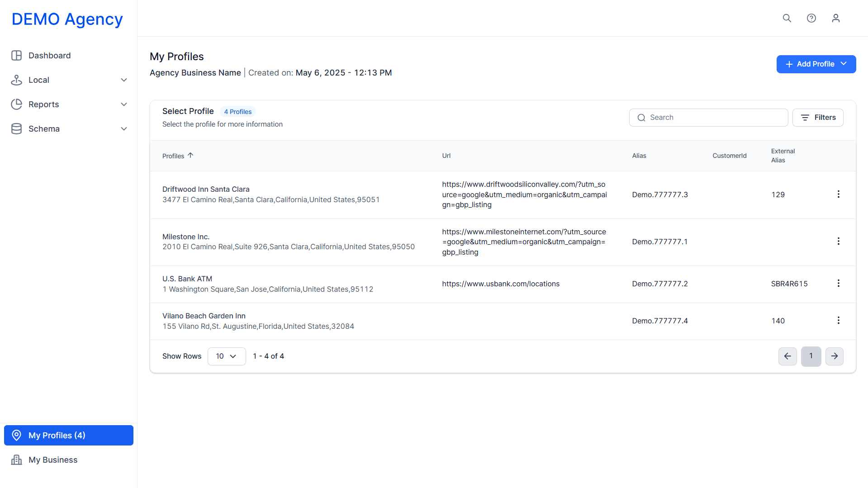Open actions menu for Vilano Beach Garden Inn

click(x=839, y=320)
